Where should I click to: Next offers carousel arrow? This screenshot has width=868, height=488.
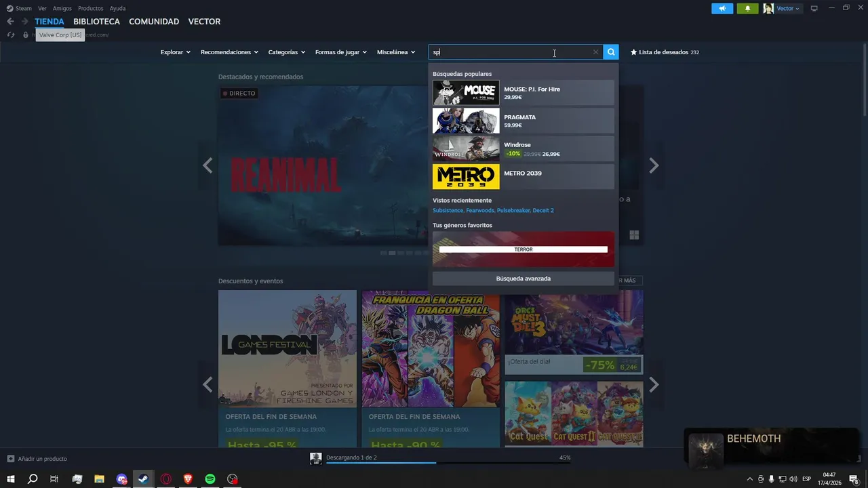click(x=654, y=385)
